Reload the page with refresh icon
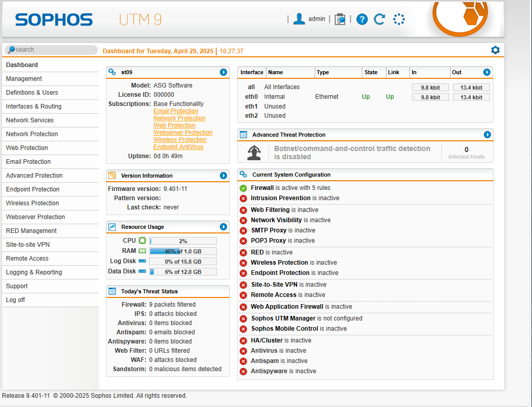 pos(379,19)
